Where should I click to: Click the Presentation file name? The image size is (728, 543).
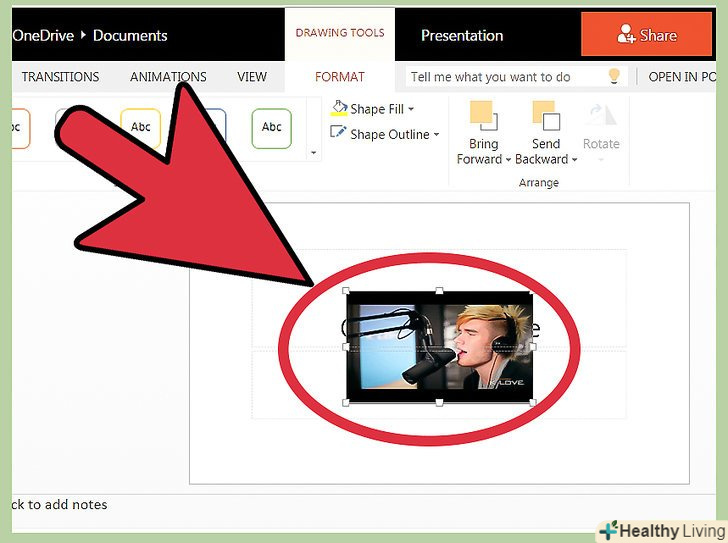(462, 36)
